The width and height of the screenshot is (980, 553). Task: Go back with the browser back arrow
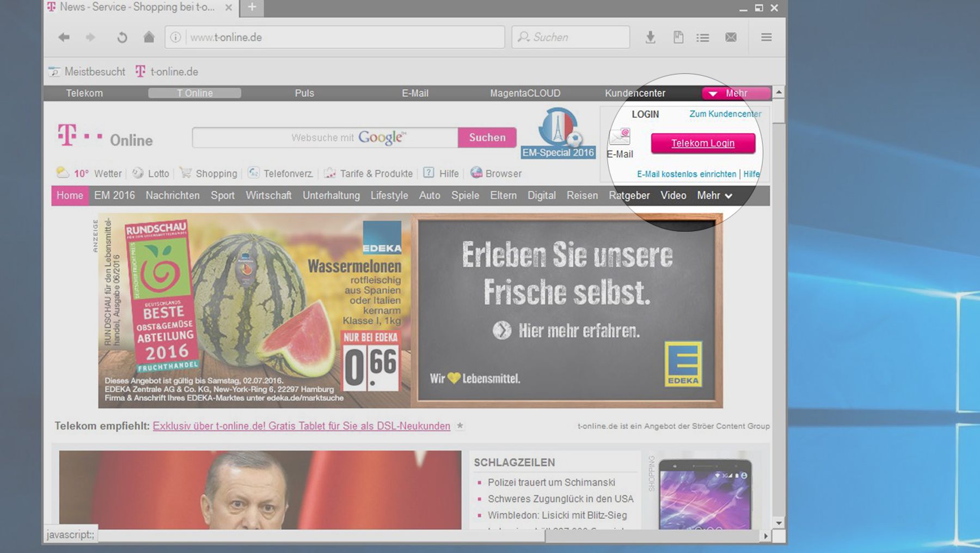pos(64,37)
